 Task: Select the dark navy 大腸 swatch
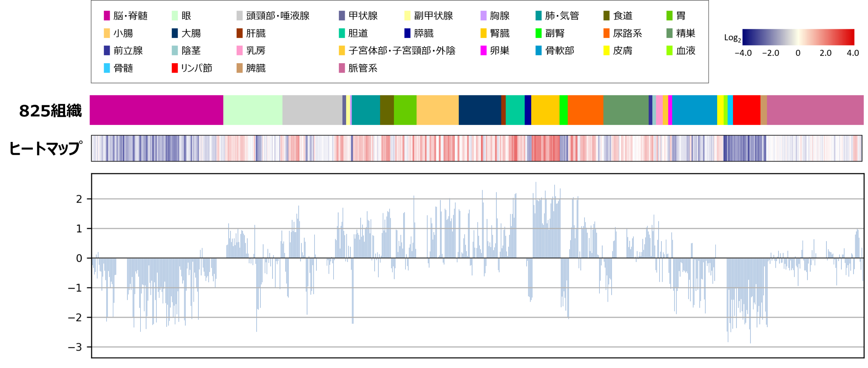pyautogui.click(x=175, y=33)
